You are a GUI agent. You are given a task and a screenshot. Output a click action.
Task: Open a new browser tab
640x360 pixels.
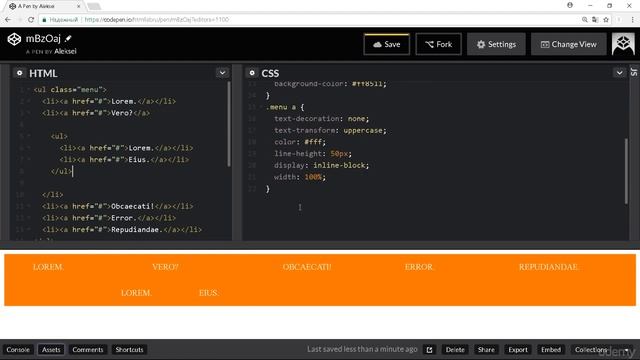pyautogui.click(x=94, y=6)
